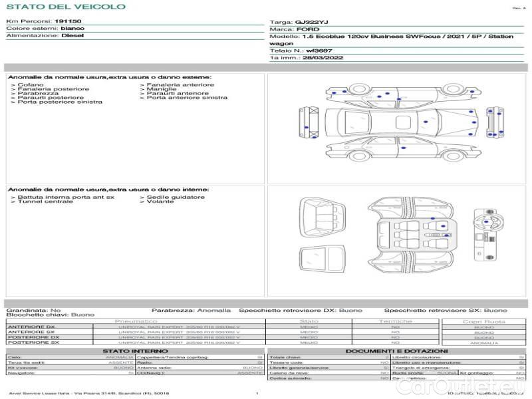This screenshot has width=532, height=399.
Task: Select the 'Totale chiavi:' row label
Action: 285,358
